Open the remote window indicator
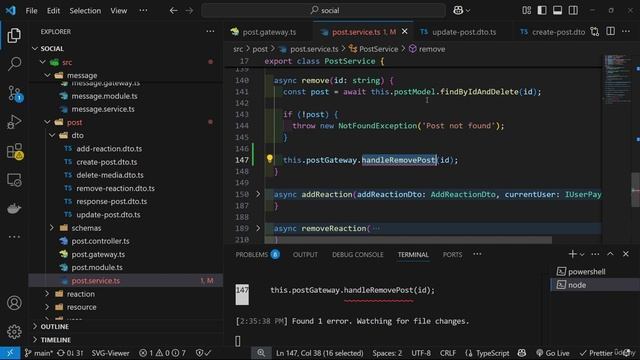The image size is (640, 360). click(x=10, y=353)
